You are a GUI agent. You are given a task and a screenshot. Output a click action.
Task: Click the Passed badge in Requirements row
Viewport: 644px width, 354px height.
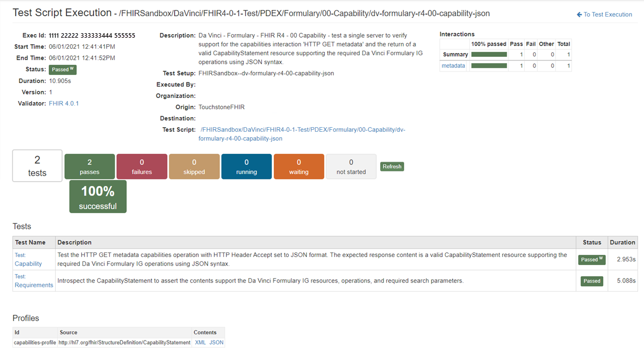point(592,281)
